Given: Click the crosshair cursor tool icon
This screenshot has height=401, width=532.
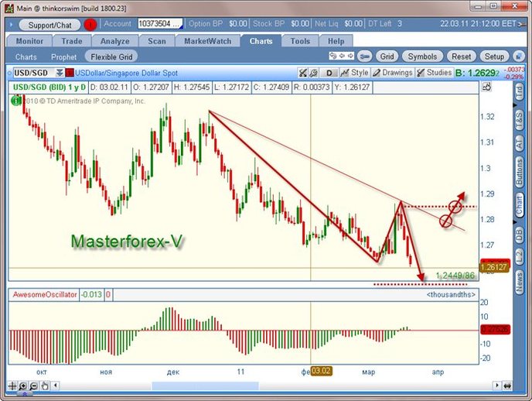Looking at the screenshot, I should click(x=12, y=385).
